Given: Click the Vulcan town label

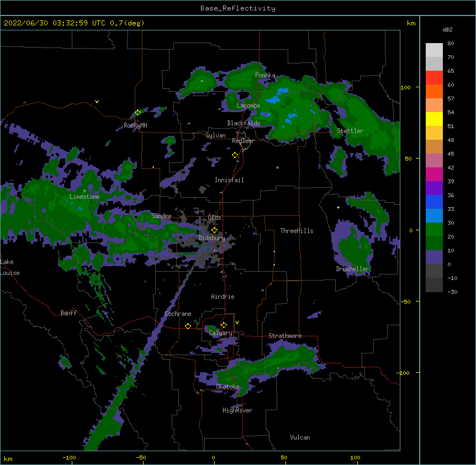Looking at the screenshot, I should point(300,437).
